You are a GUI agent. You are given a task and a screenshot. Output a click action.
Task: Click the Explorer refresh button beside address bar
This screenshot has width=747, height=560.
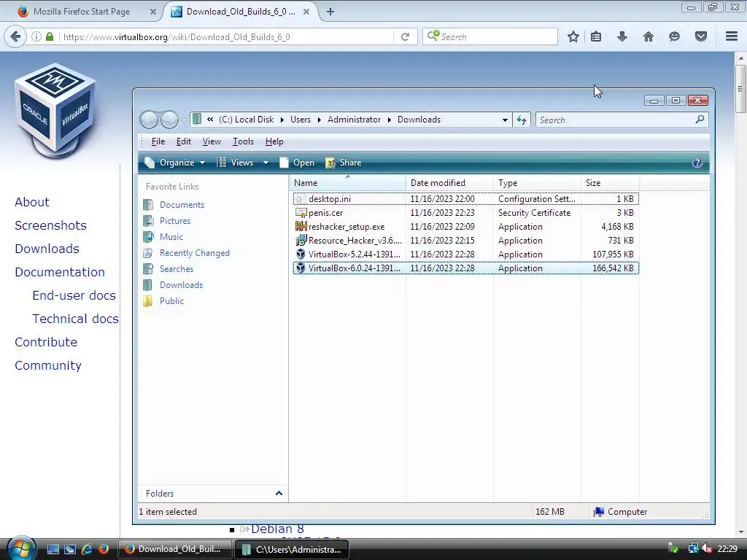click(x=522, y=120)
